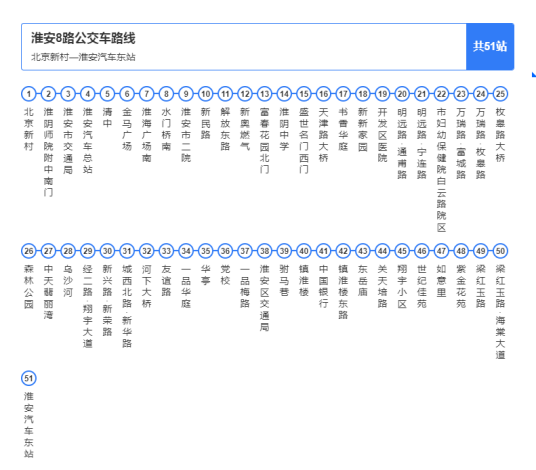Select station circle number 4
536x470 pixels.
tap(88, 94)
